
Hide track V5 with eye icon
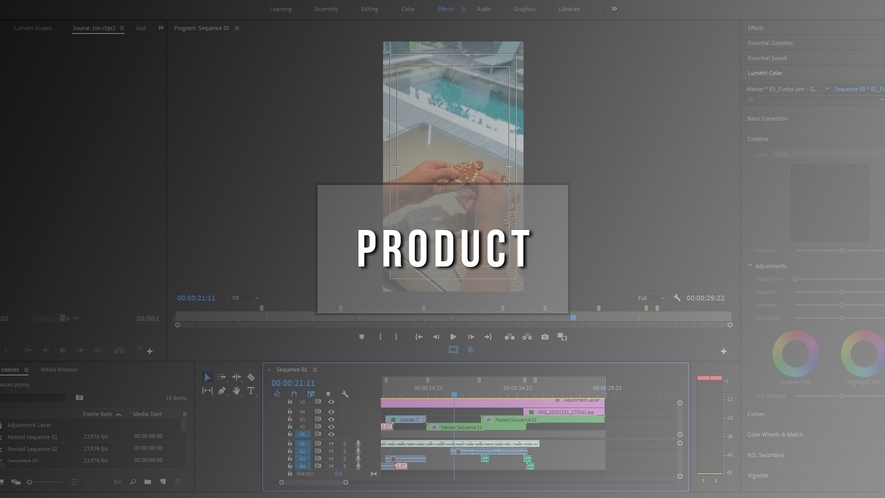(331, 402)
